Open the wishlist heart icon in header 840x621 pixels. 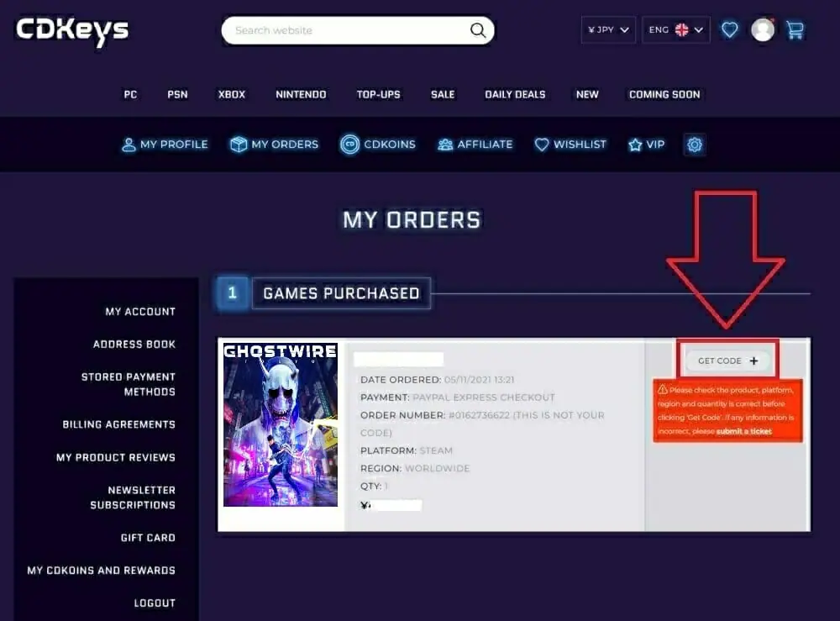click(730, 29)
